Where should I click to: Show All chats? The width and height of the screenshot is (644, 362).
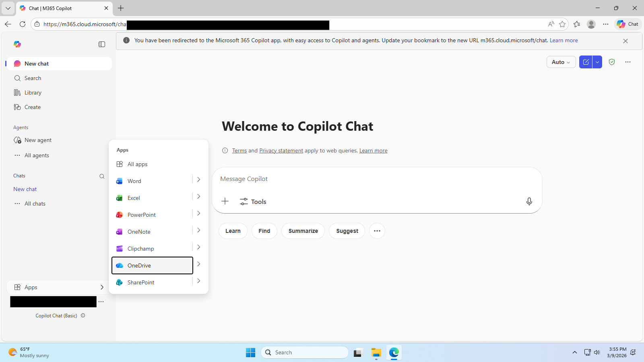click(x=59, y=204)
